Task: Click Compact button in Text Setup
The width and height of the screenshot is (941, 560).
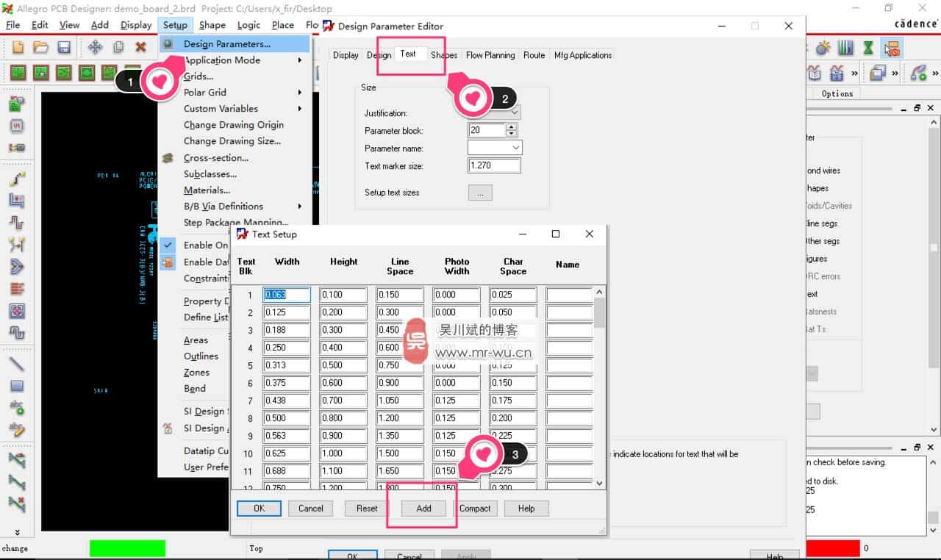Action: click(x=475, y=508)
